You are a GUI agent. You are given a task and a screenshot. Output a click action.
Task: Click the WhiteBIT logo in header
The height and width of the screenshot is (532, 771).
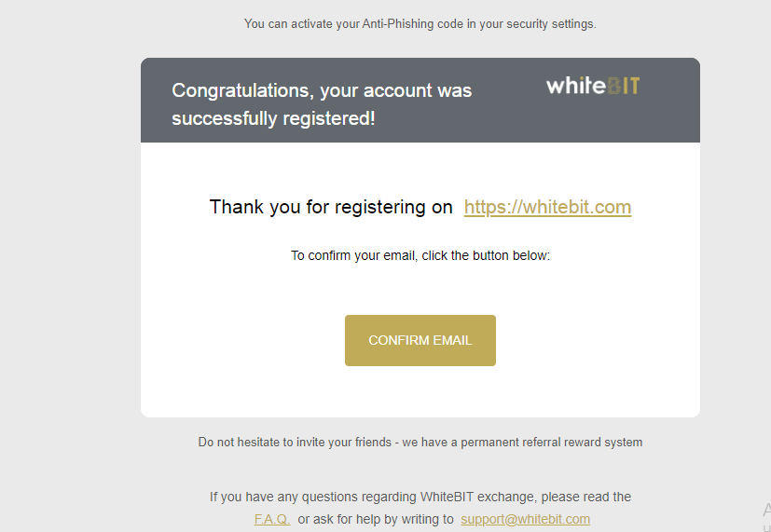592,87
